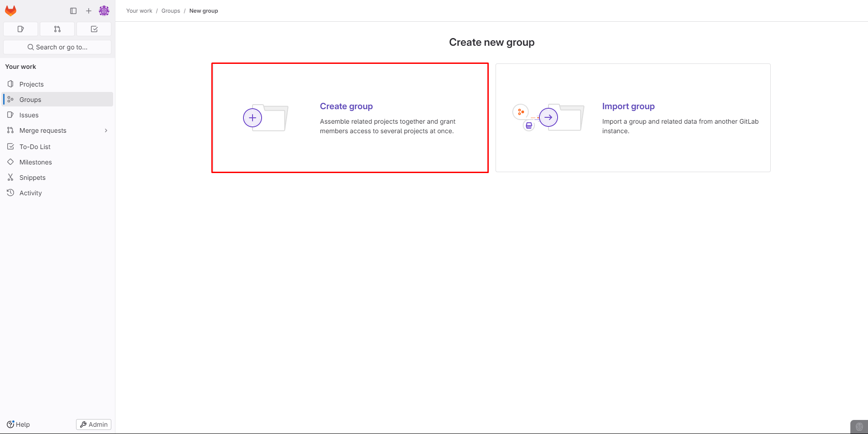Toggle the sidebar collapse icon
This screenshot has width=868, height=434.
[x=73, y=11]
